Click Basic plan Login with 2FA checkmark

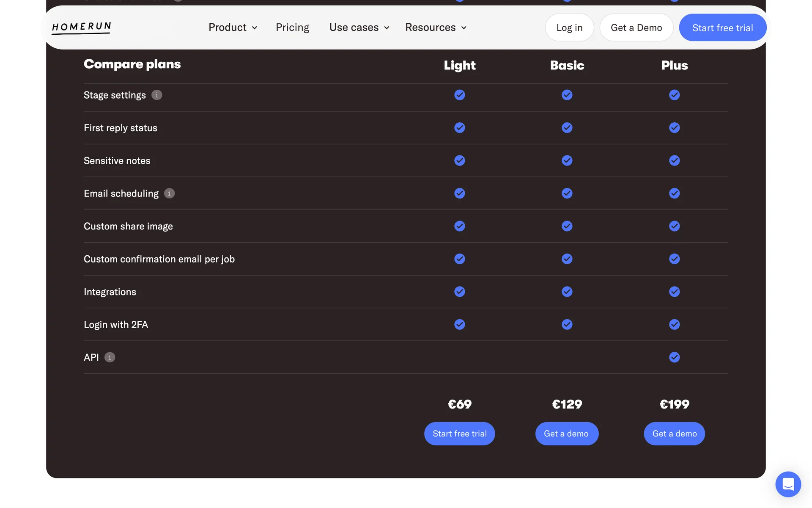(x=567, y=324)
